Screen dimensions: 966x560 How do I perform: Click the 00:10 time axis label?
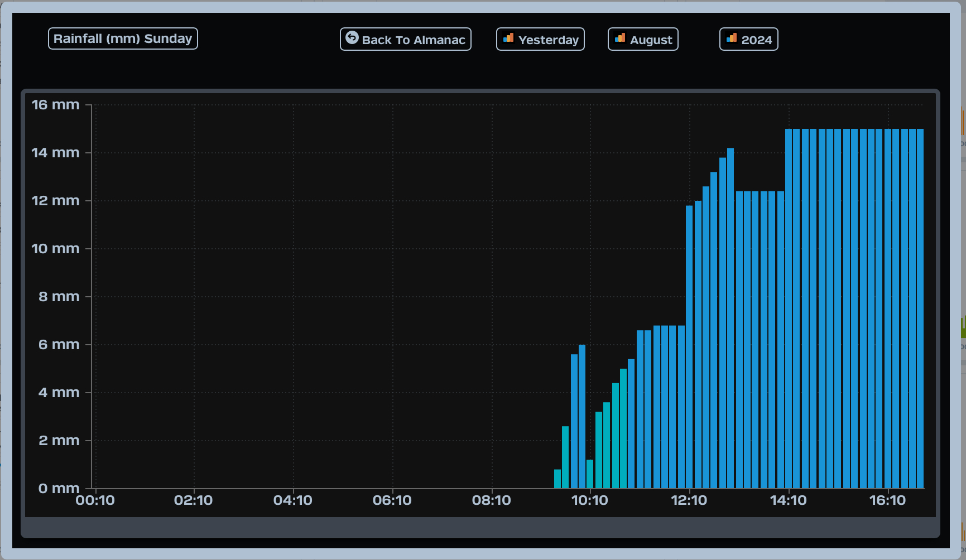(x=95, y=500)
